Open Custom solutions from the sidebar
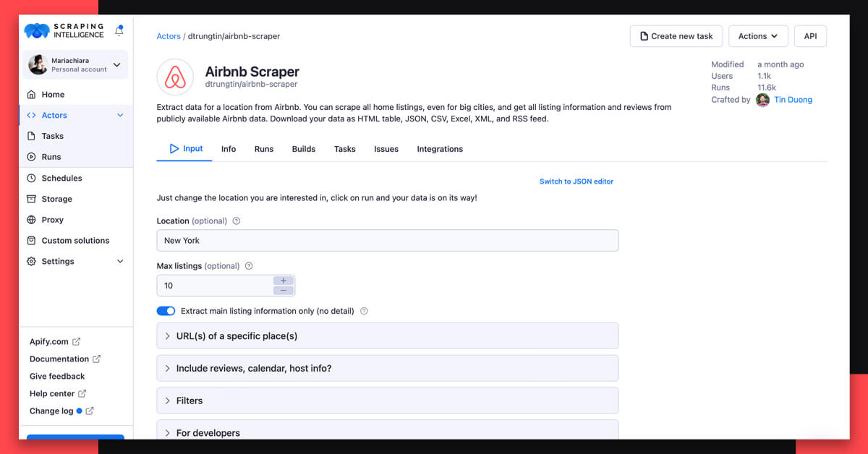The width and height of the screenshot is (868, 454). [x=76, y=241]
